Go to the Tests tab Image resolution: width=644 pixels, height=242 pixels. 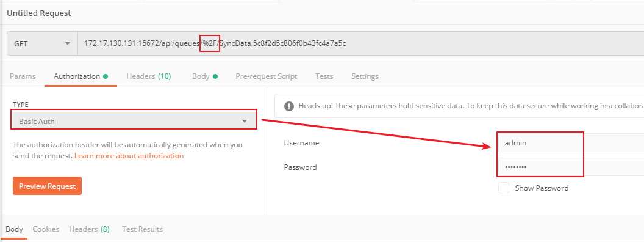pos(324,76)
